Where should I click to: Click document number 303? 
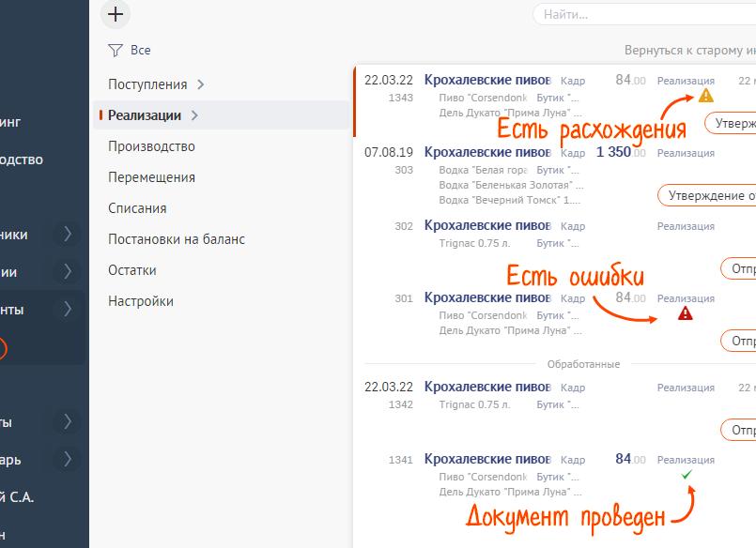pos(404,170)
